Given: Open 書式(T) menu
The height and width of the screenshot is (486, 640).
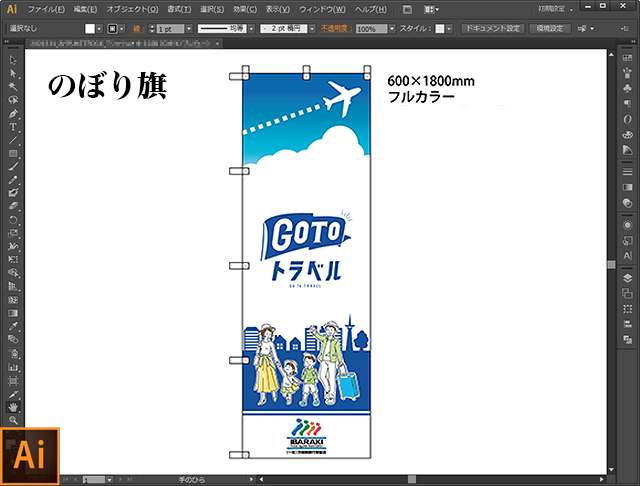Looking at the screenshot, I should (x=179, y=9).
